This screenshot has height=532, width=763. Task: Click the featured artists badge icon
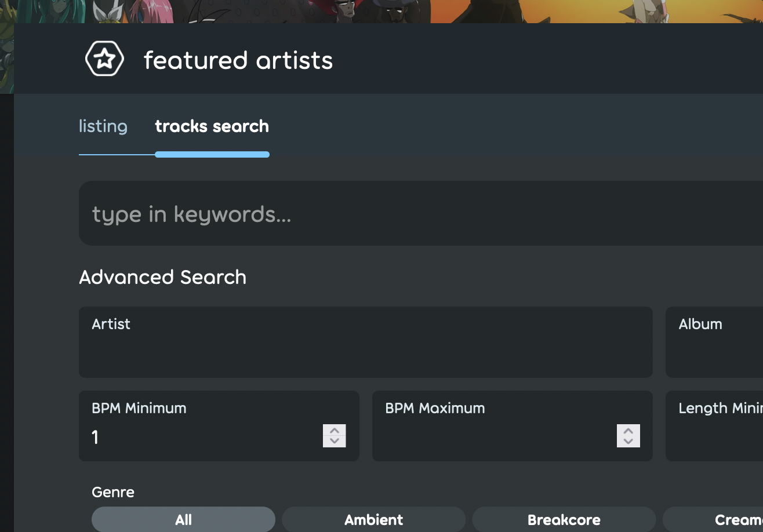tap(104, 59)
